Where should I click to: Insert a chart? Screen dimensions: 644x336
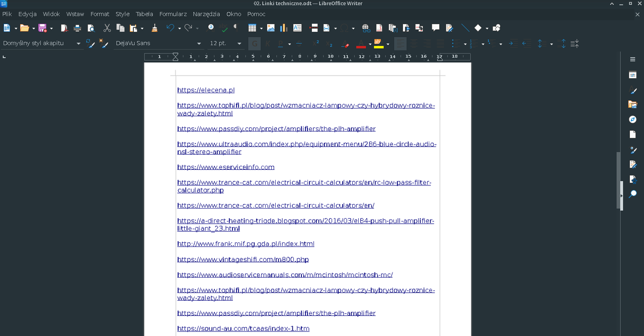(283, 28)
